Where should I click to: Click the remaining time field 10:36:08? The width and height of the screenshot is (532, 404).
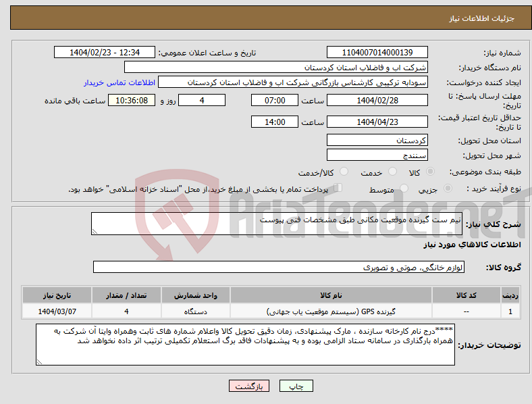click(131, 100)
